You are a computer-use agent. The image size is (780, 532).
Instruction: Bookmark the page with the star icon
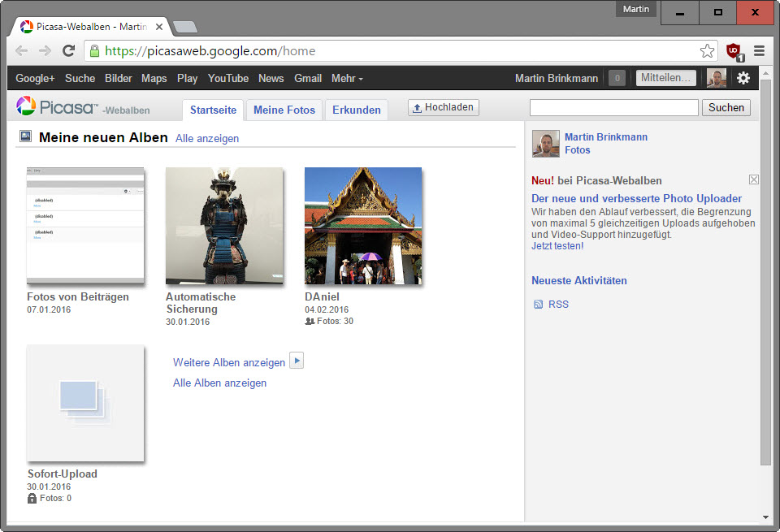tap(707, 50)
